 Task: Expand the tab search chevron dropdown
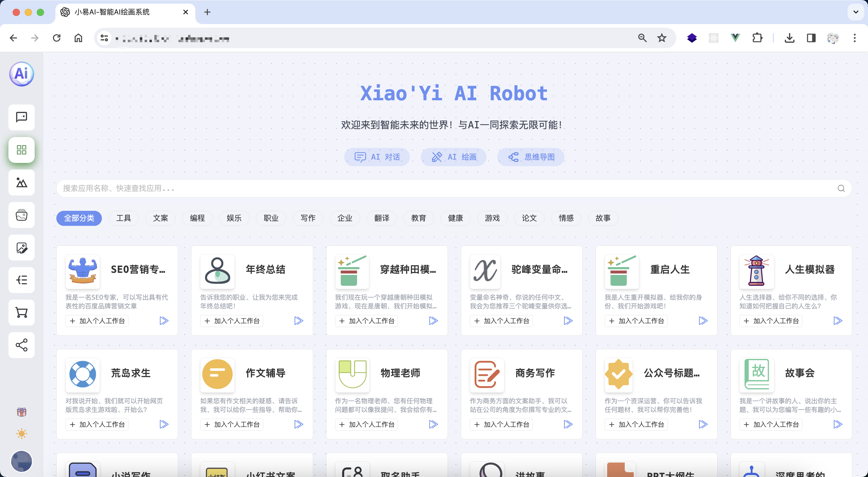[856, 12]
